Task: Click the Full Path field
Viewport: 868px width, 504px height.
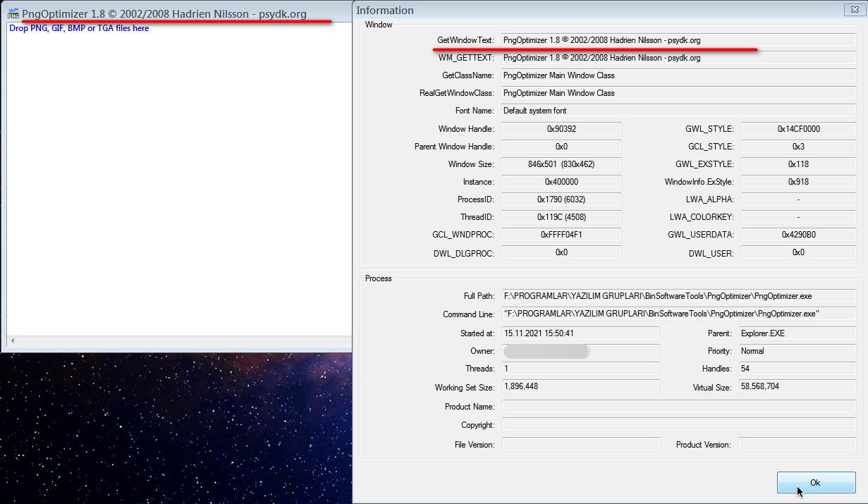Action: click(x=678, y=296)
